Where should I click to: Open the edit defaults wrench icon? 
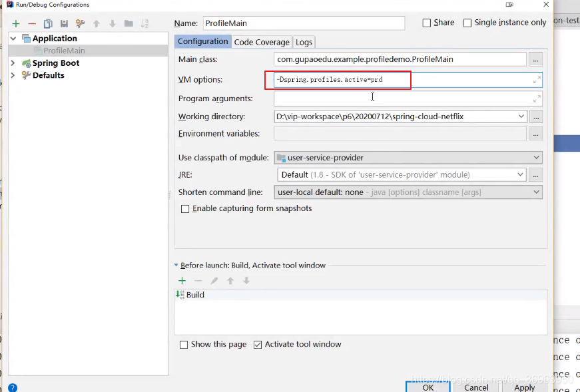[x=80, y=24]
